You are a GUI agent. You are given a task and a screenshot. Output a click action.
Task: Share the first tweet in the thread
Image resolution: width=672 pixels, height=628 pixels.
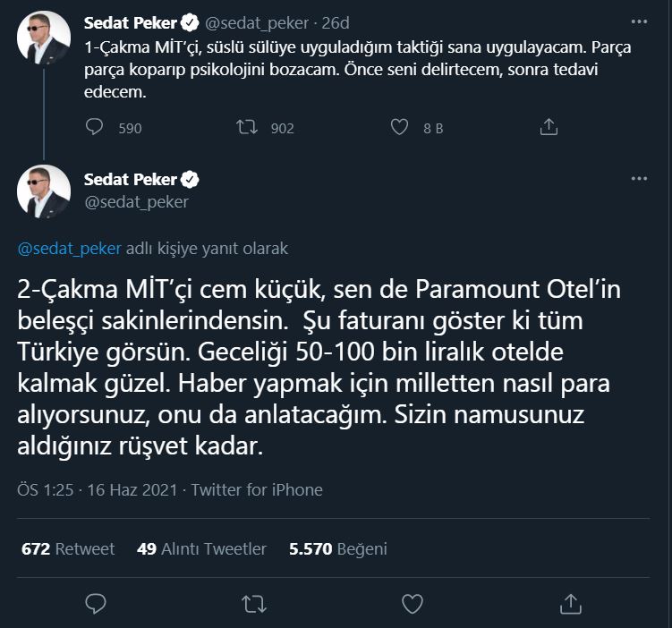549,128
